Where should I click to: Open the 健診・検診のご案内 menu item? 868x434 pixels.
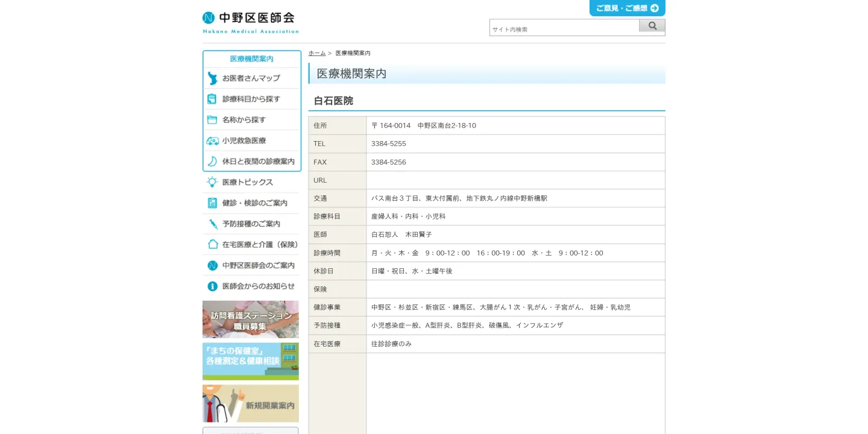(x=254, y=203)
